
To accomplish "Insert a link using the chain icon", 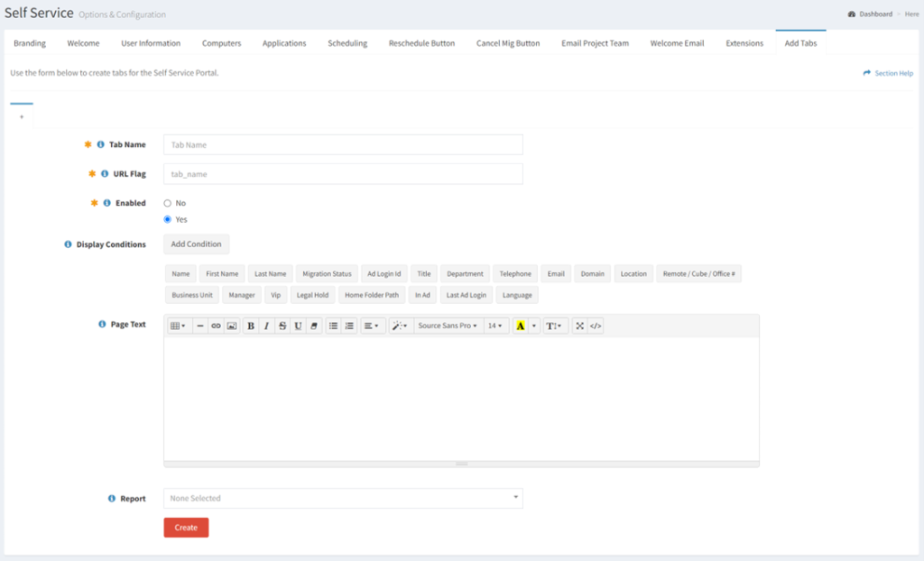I will [217, 326].
